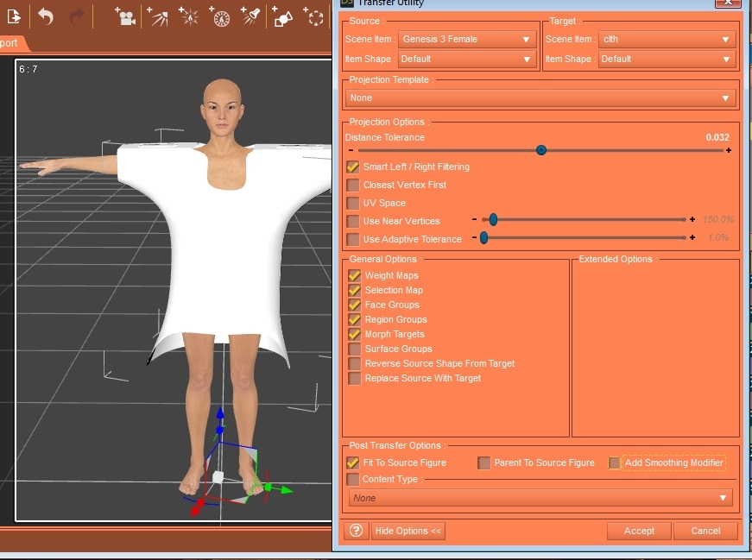The height and width of the screenshot is (560, 752).
Task: Click the Accept button
Action: 639,531
